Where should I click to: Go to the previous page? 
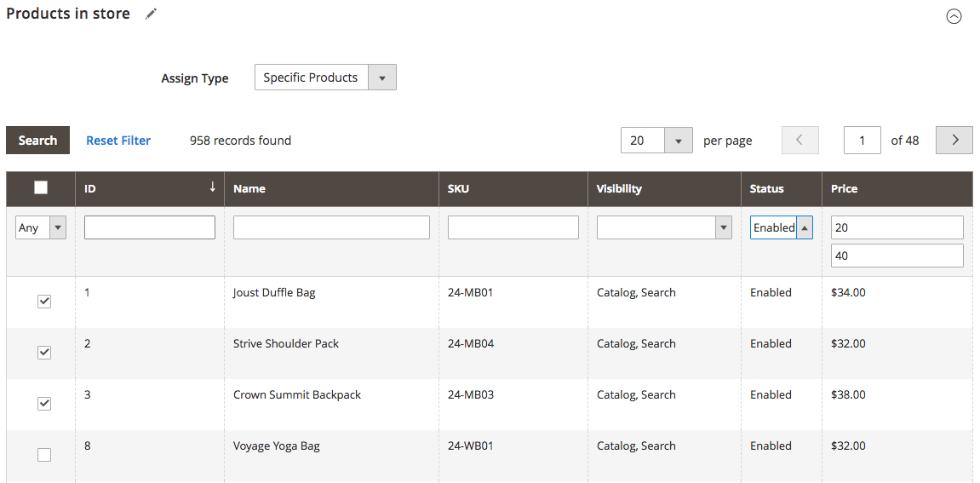[800, 141]
